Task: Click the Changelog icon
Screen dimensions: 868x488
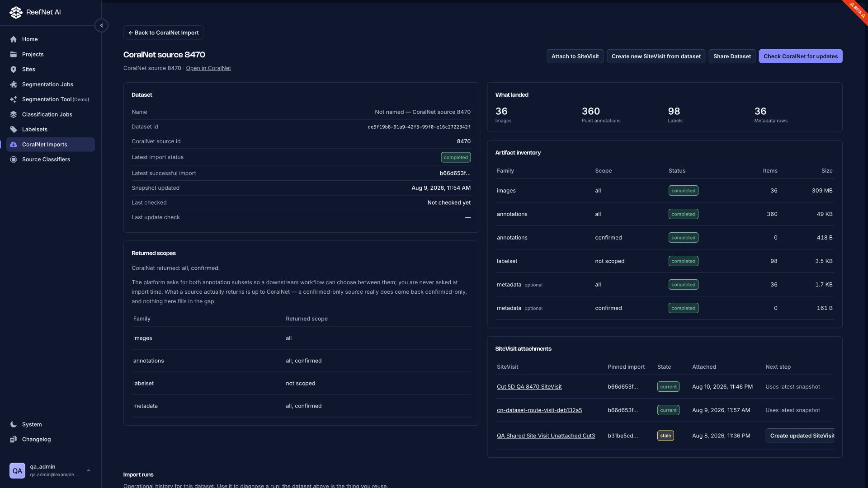Action: [x=14, y=439]
